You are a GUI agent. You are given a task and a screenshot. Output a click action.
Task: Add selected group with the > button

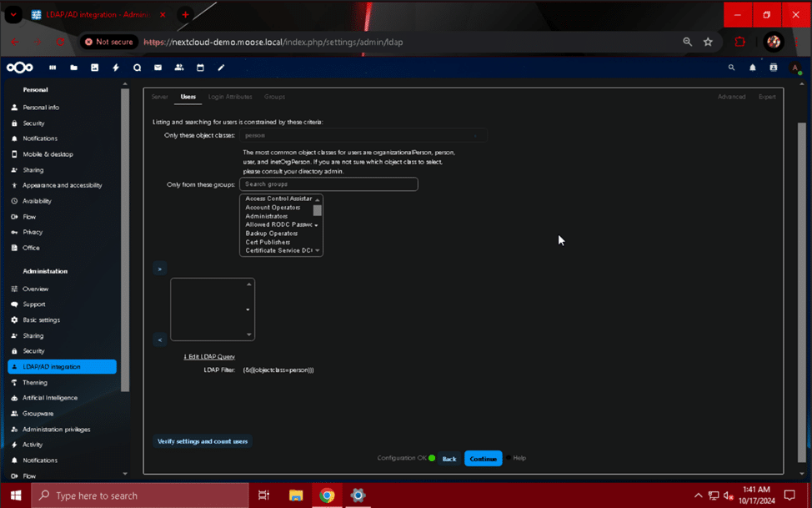coord(159,269)
